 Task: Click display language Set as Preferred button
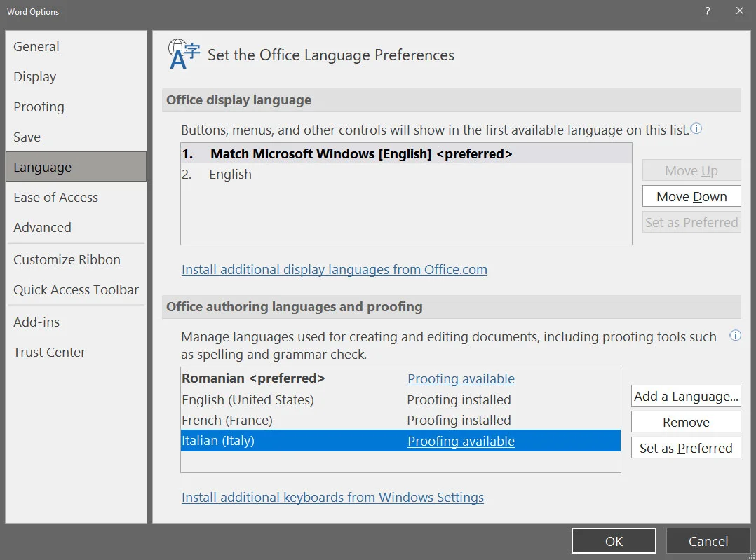(x=691, y=223)
